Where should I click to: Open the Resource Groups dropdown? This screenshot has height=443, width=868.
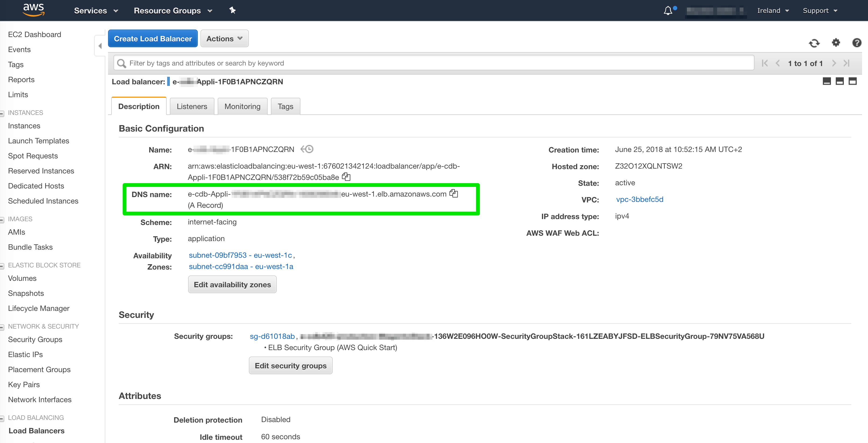[x=173, y=11]
